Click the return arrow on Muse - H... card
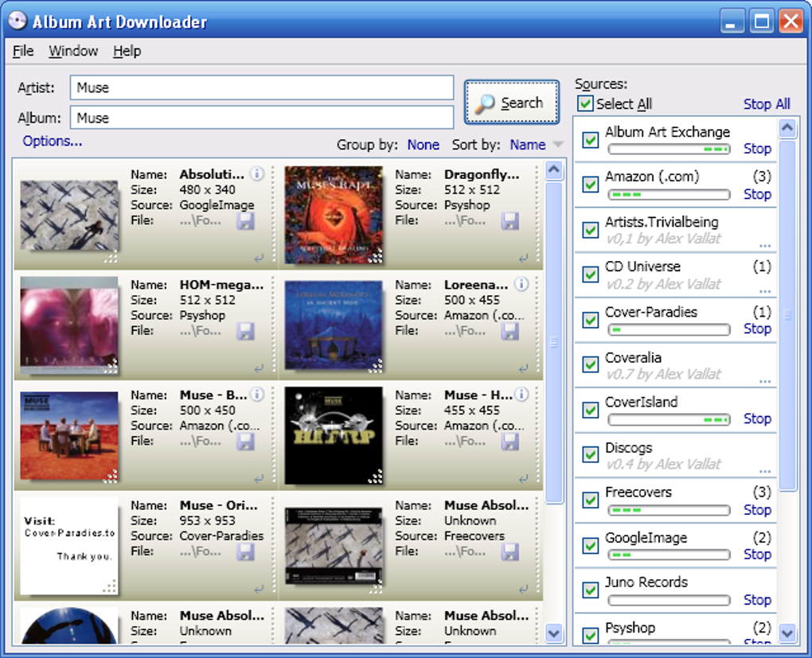Screen dimensions: 812x658 [524, 479]
